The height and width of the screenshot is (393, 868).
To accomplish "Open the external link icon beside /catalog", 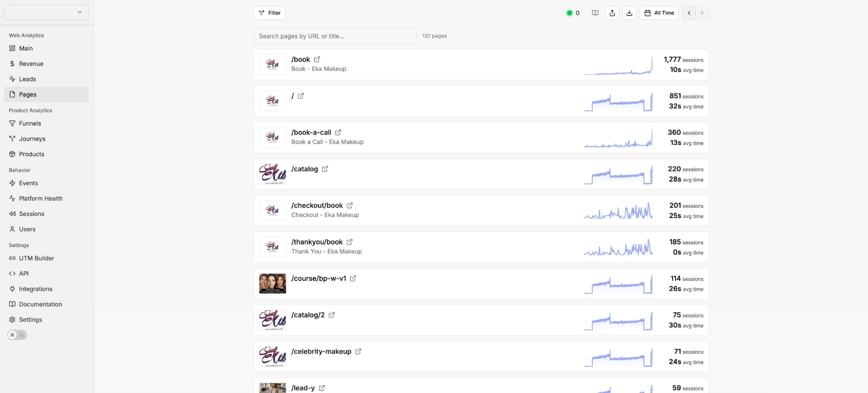I will 325,169.
